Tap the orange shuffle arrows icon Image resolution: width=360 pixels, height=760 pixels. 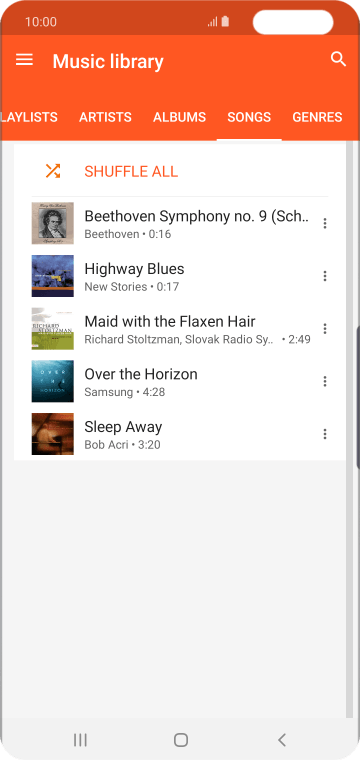click(x=53, y=171)
